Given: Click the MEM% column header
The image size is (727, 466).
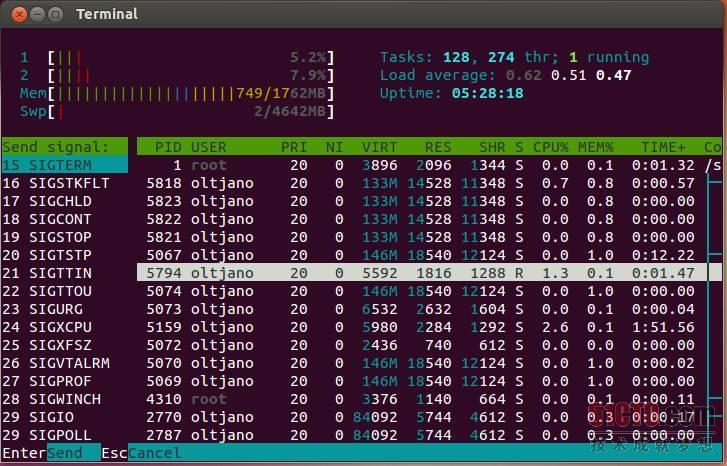Looking at the screenshot, I should tap(595, 147).
